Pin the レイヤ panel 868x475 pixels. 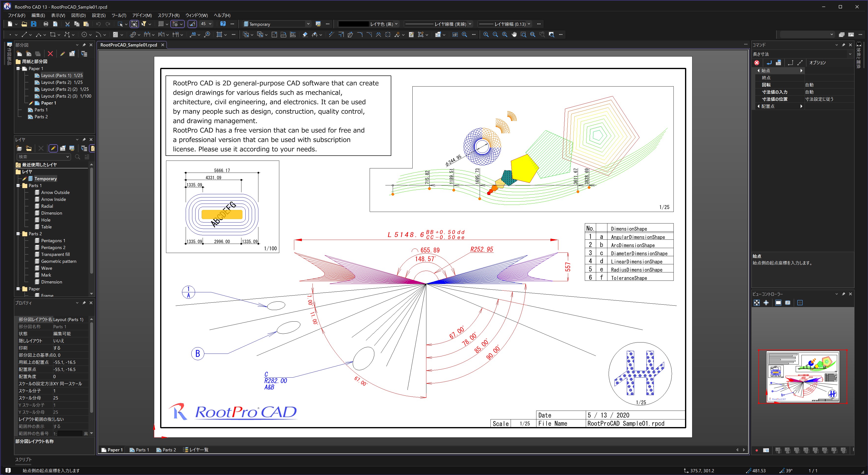(x=84, y=139)
